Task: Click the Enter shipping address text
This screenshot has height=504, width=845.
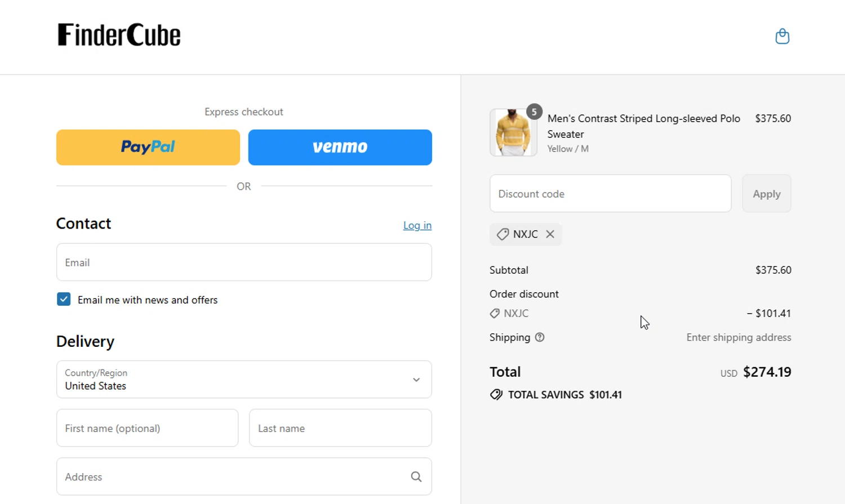Action: click(739, 337)
